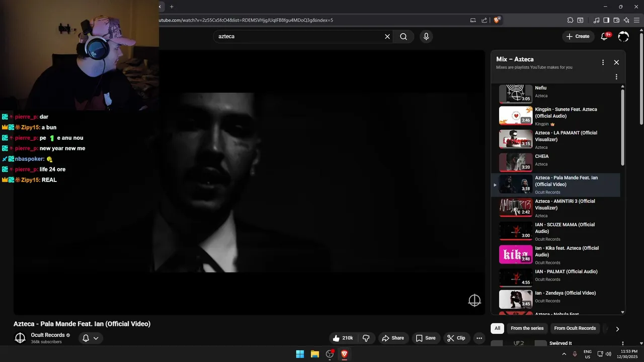The width and height of the screenshot is (644, 362).
Task: Start voice search with the microphone icon
Action: pyautogui.click(x=426, y=36)
